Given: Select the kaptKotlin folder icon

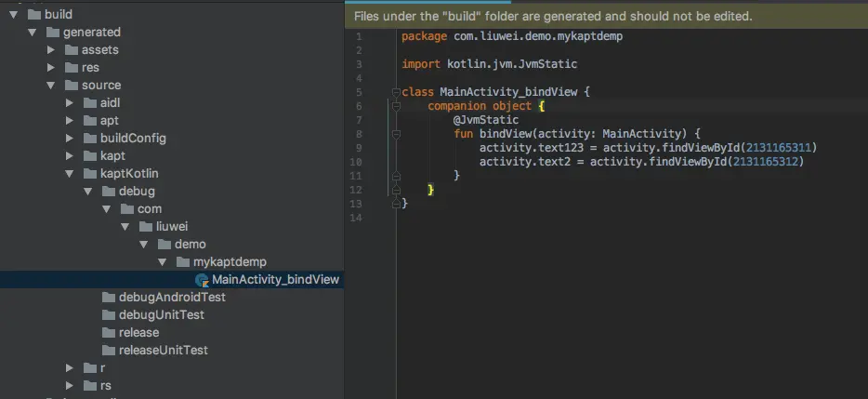Looking at the screenshot, I should tap(90, 174).
